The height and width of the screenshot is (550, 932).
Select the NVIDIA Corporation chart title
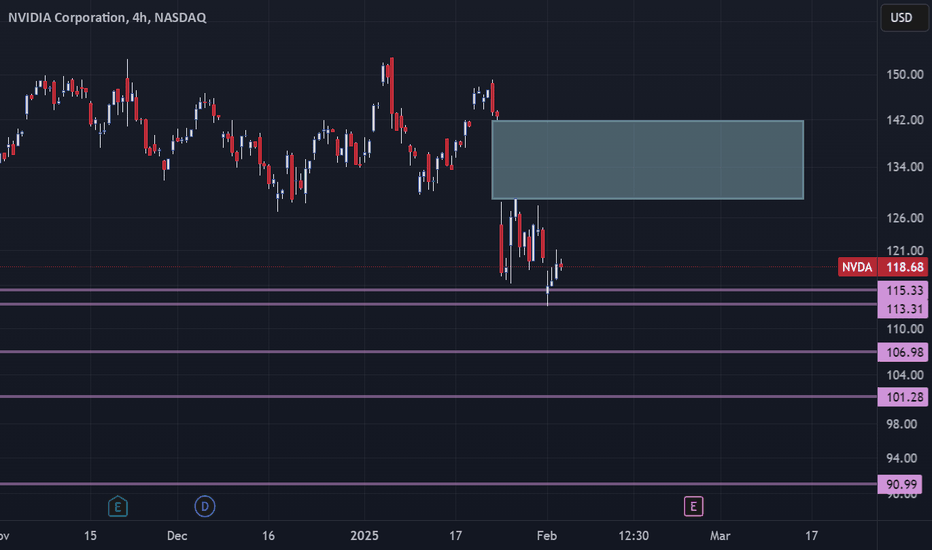107,18
